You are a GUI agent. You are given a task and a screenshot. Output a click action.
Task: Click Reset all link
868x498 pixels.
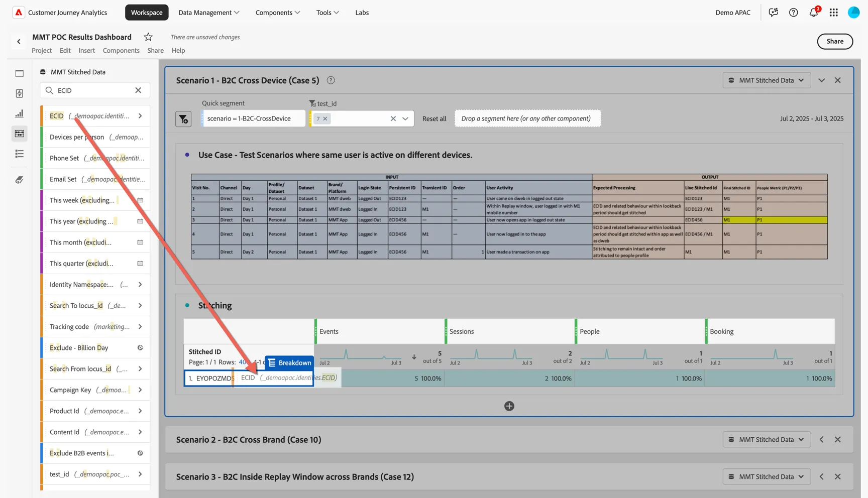pos(435,119)
